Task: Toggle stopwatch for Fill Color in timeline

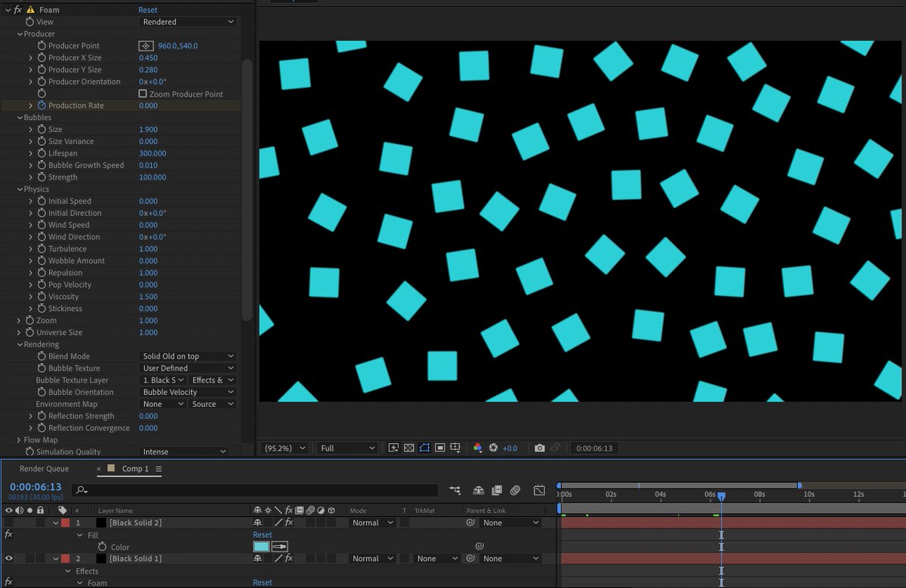Action: 102,546
